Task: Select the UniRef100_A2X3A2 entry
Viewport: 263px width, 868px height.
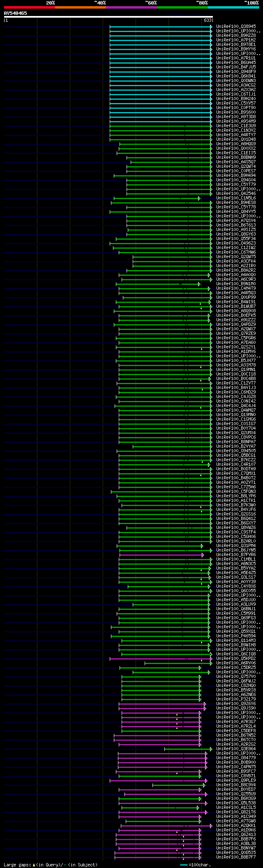Action: [x=236, y=90]
